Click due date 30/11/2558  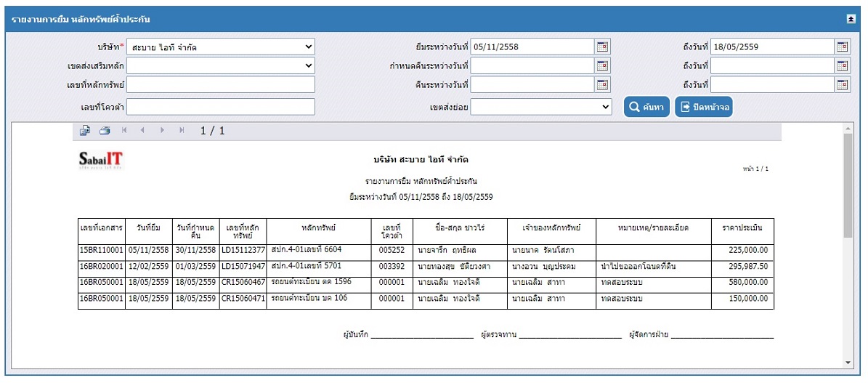[196, 250]
